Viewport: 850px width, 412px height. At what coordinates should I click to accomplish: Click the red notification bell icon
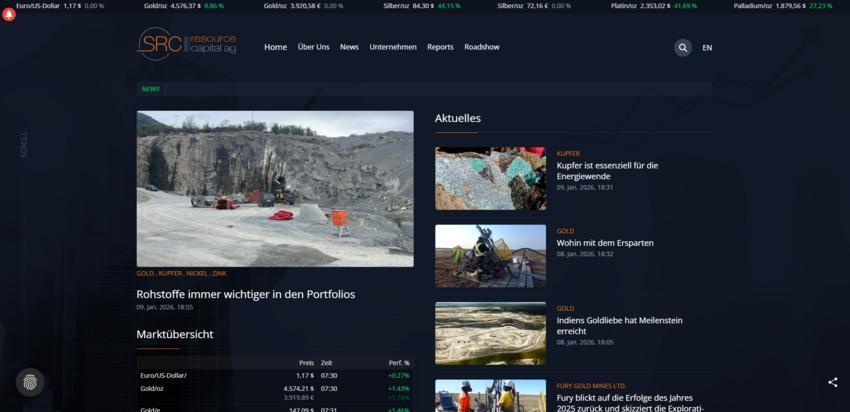(9, 14)
